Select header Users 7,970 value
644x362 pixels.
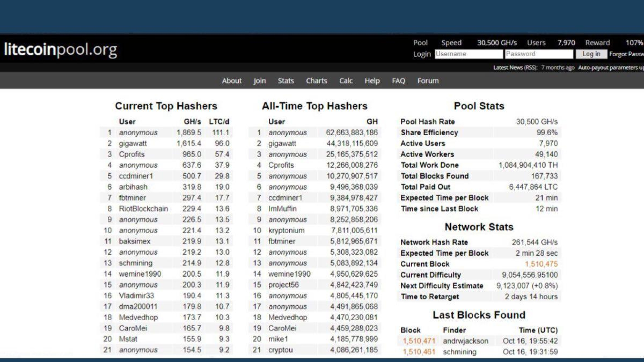click(566, 43)
